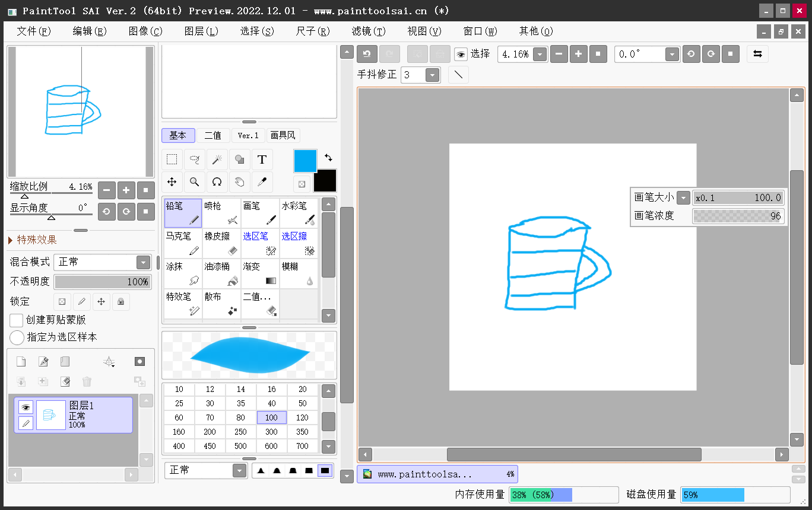Click the transparent color toggle icon
812x510 pixels.
302,184
